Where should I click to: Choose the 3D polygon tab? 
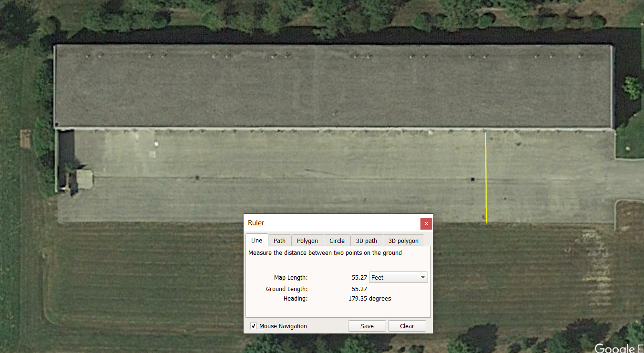point(403,241)
